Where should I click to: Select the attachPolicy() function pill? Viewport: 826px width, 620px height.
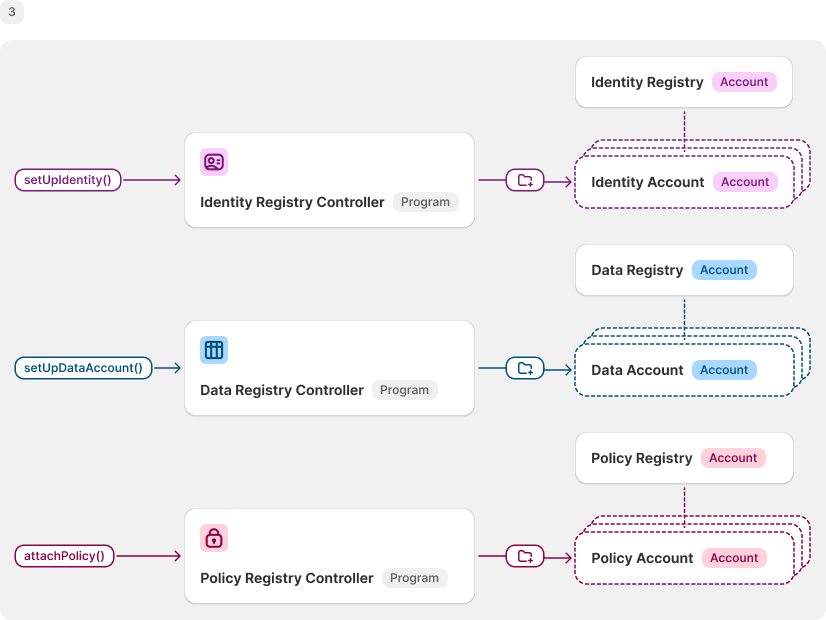pos(64,556)
